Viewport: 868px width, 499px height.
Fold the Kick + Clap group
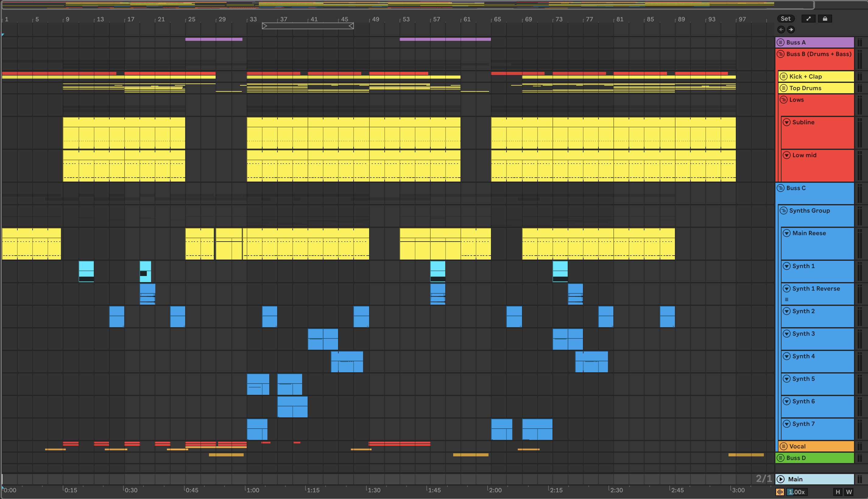pos(783,76)
